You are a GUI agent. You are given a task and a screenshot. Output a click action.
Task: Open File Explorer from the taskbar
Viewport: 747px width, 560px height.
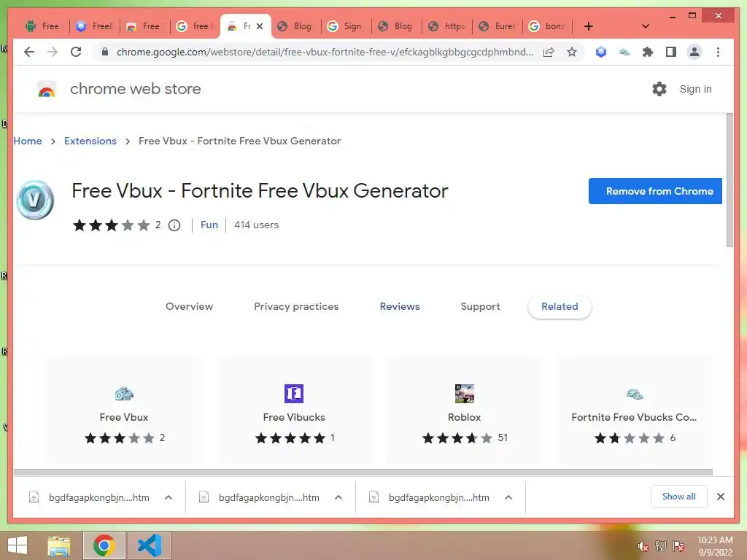(59, 545)
